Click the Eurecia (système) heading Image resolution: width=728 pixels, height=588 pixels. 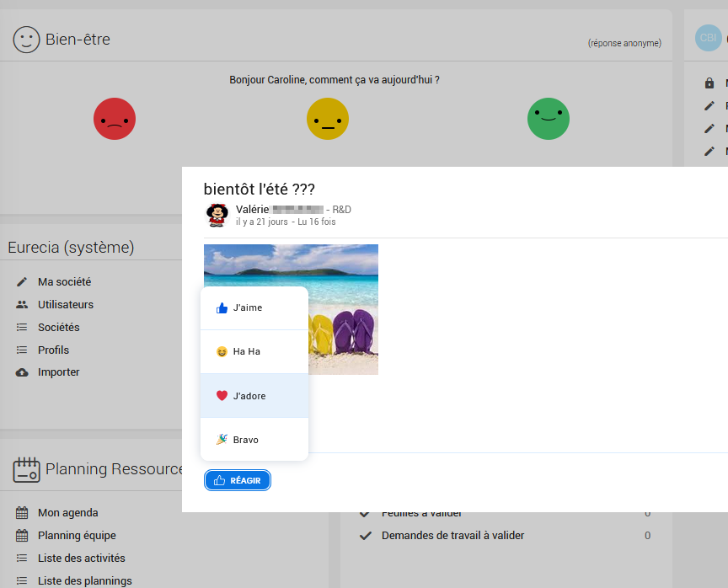71,248
